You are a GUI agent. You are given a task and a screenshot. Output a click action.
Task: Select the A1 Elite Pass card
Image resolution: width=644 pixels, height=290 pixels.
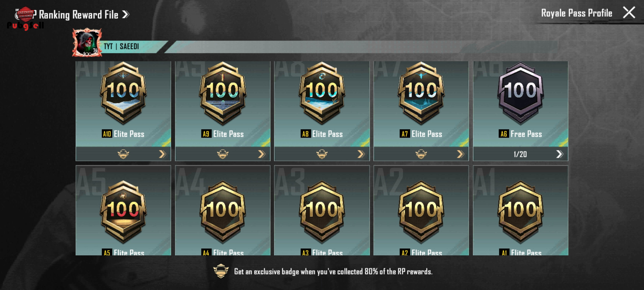click(x=521, y=210)
